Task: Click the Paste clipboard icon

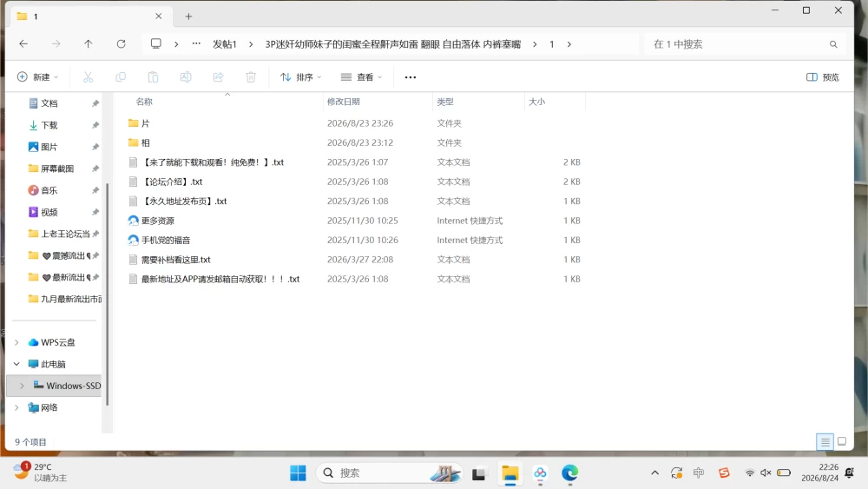Action: tap(153, 77)
